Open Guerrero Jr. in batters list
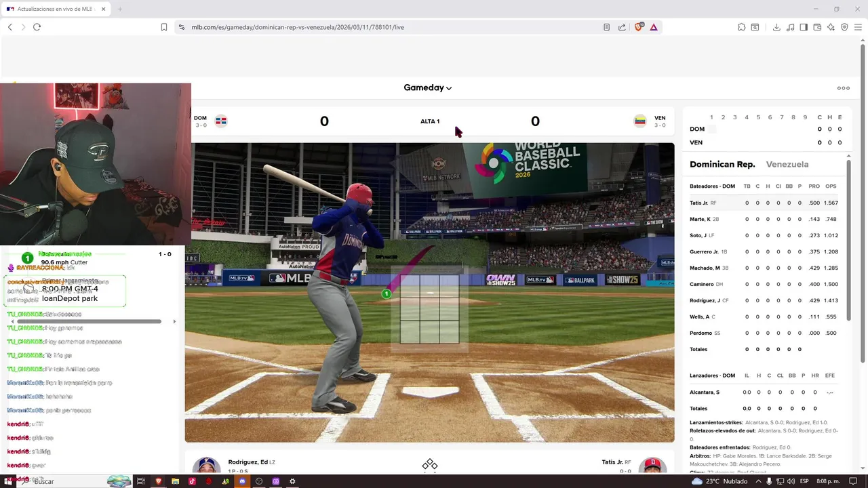The image size is (868, 488). click(704, 252)
